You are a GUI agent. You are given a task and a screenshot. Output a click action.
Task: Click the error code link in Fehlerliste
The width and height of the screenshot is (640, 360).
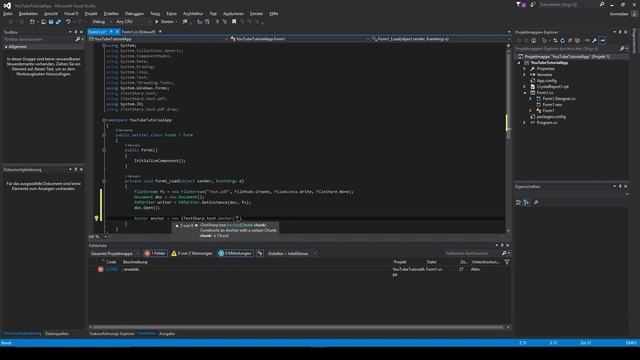pyautogui.click(x=112, y=269)
